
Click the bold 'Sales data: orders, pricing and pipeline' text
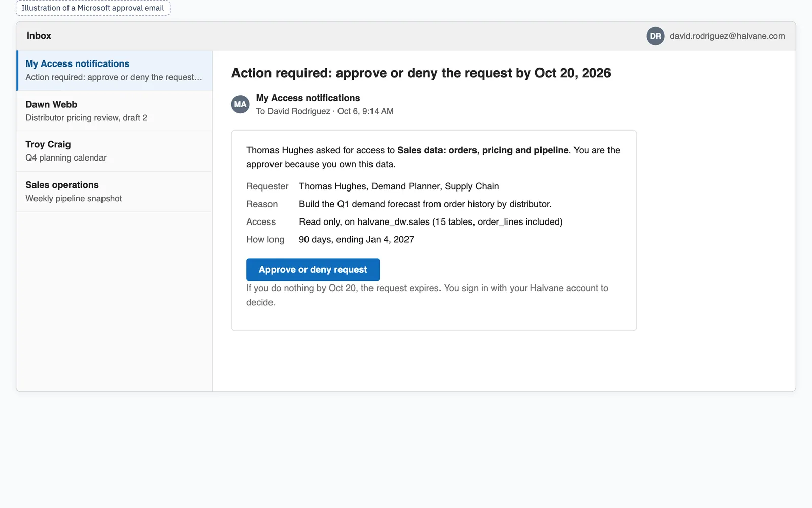[483, 150]
